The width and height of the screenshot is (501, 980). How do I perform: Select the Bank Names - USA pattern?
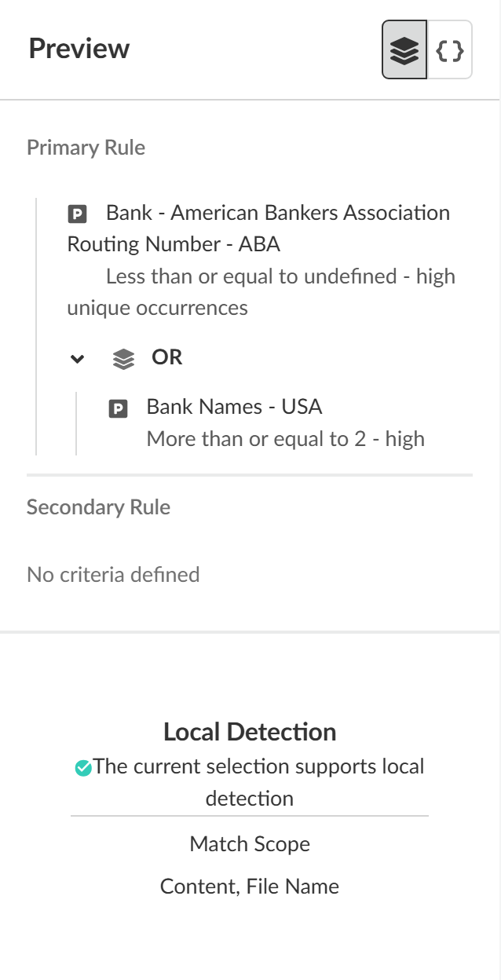click(234, 407)
